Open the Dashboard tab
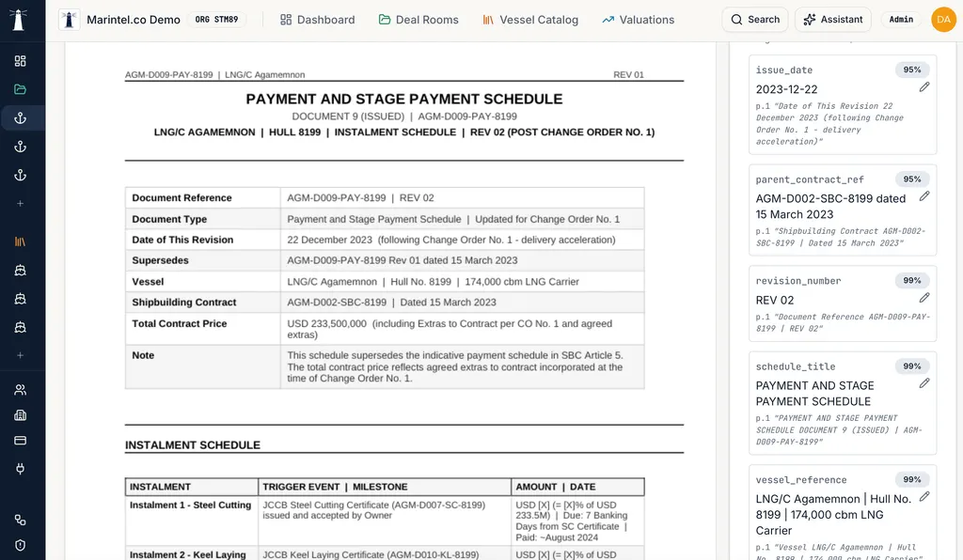Screen dimensions: 963x560 (x=318, y=20)
